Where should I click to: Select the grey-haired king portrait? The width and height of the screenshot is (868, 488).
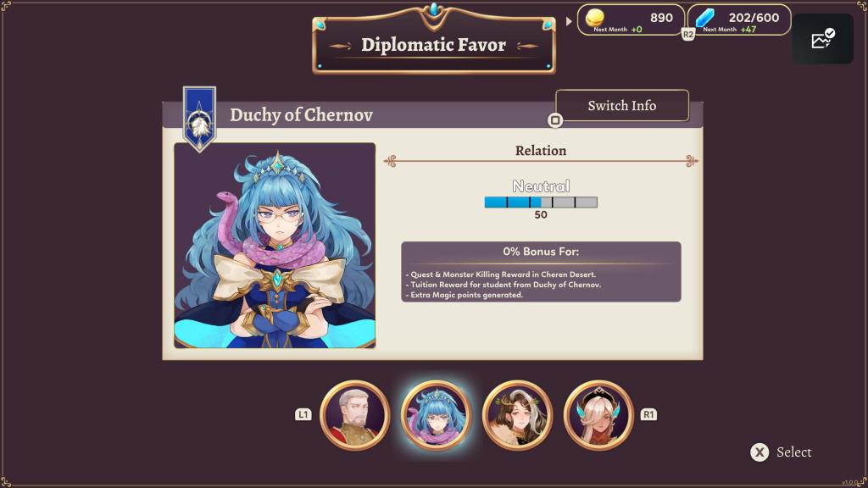(x=355, y=415)
